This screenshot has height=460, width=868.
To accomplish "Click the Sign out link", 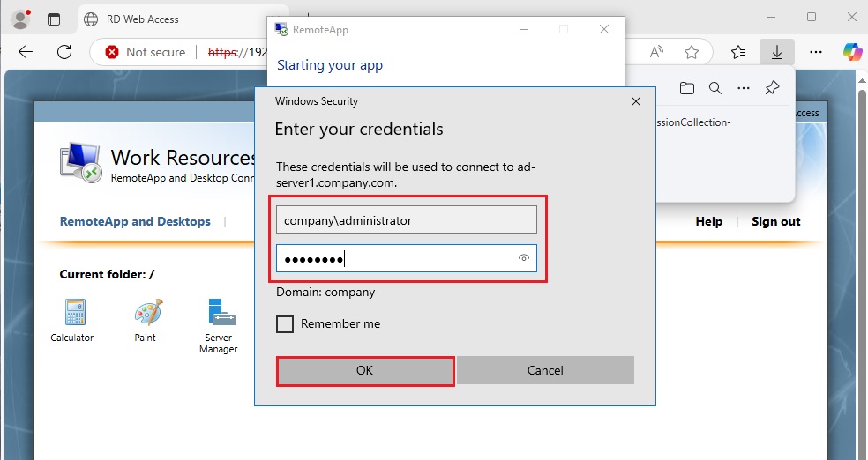I will (x=775, y=221).
